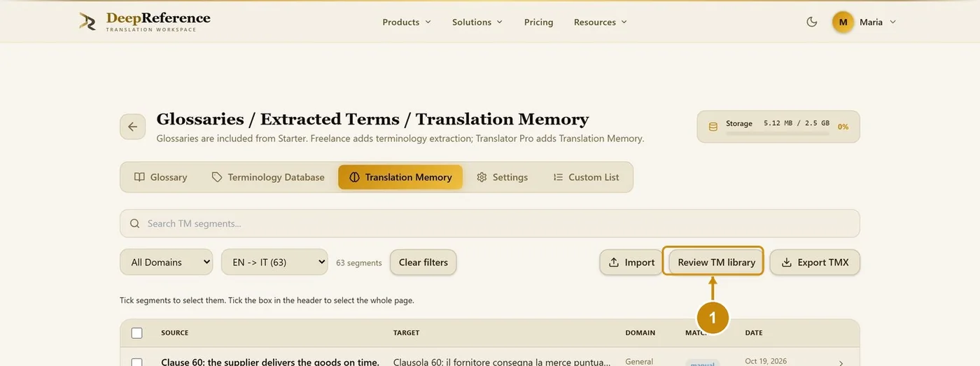This screenshot has width=980, height=366.
Task: Click the SOURCE column header
Action: [x=175, y=333]
